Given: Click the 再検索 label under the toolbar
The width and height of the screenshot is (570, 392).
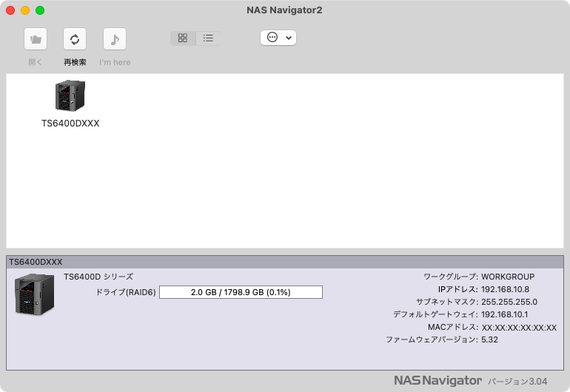Looking at the screenshot, I should (x=75, y=62).
